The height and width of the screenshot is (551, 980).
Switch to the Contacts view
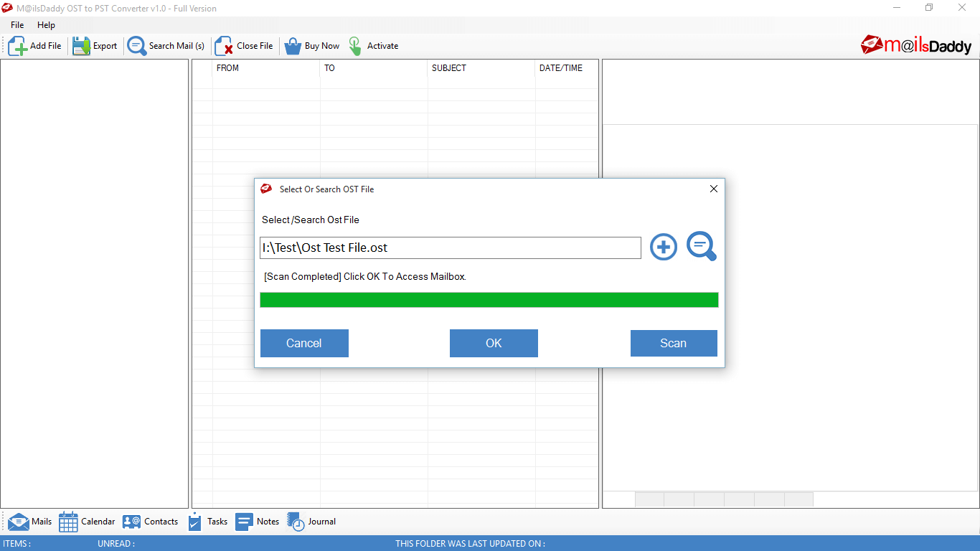click(150, 522)
